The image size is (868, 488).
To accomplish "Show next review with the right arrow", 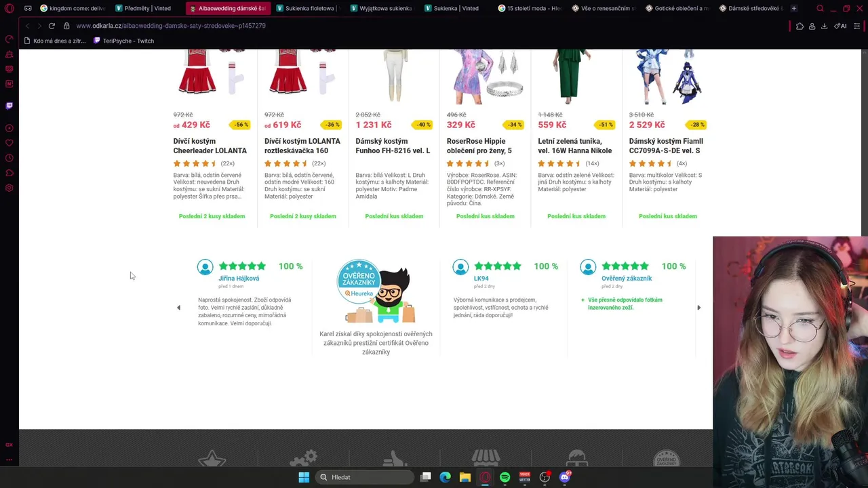I will [x=698, y=308].
